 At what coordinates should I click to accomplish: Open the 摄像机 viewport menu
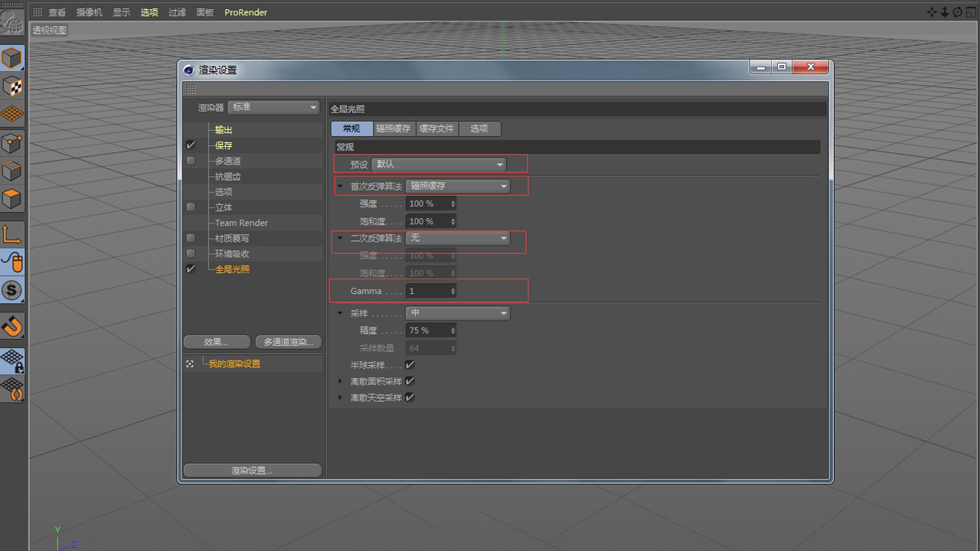[x=90, y=12]
